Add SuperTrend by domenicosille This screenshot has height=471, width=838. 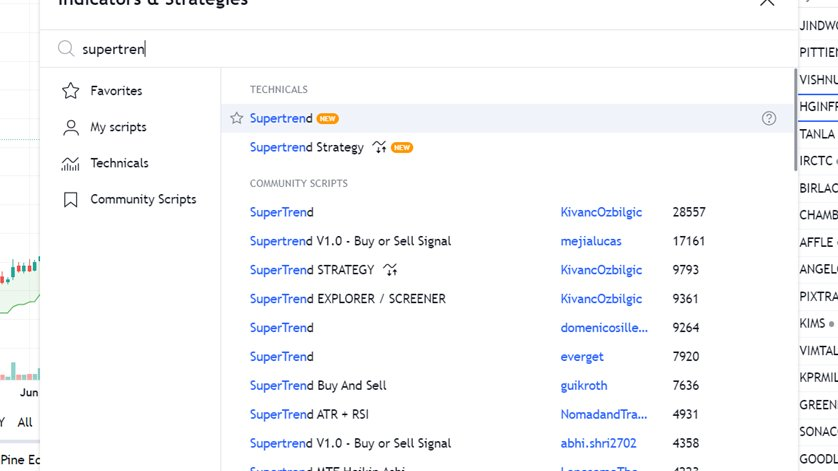pos(282,328)
